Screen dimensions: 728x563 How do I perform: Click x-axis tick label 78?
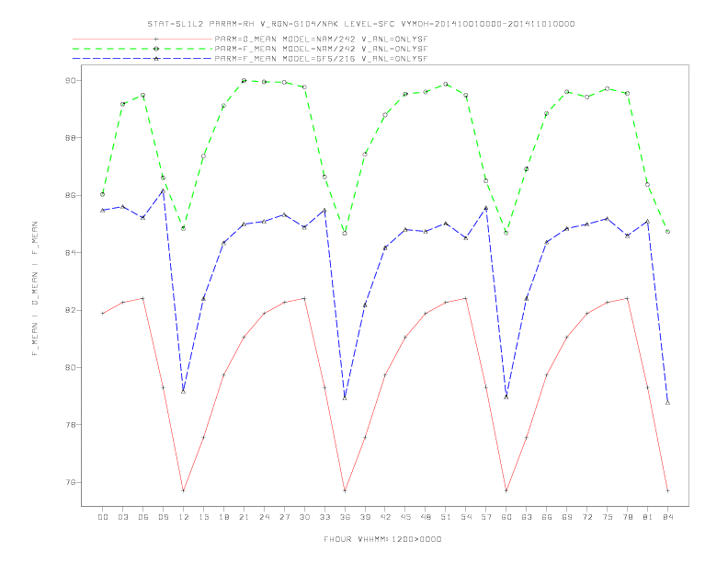tap(628, 517)
